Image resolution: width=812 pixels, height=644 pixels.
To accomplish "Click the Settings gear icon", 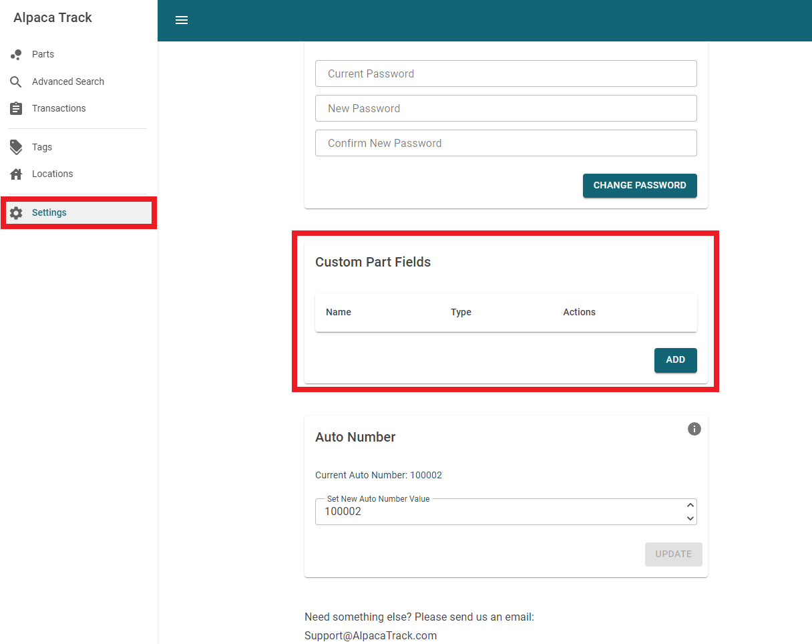I will pos(16,213).
